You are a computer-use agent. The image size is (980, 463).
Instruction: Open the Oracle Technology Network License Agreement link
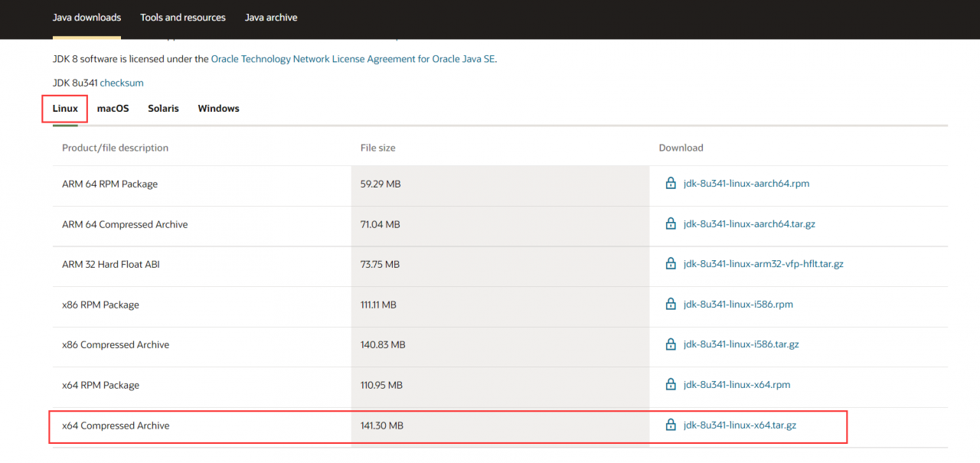353,59
